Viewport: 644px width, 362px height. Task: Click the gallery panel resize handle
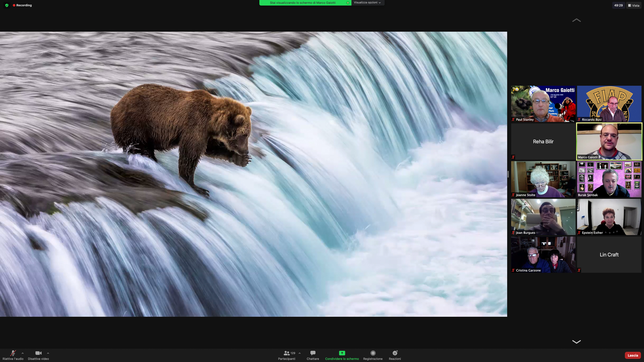pyautogui.click(x=508, y=174)
